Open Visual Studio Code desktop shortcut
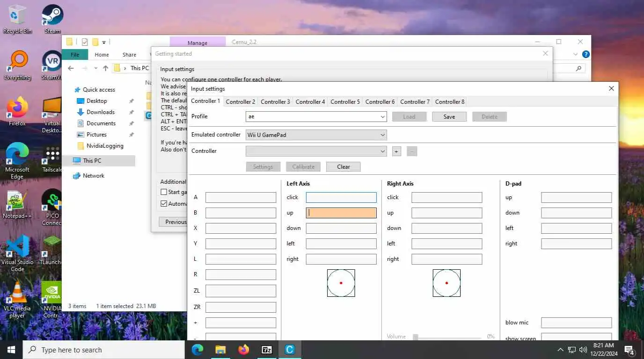The image size is (644, 359). tap(17, 254)
